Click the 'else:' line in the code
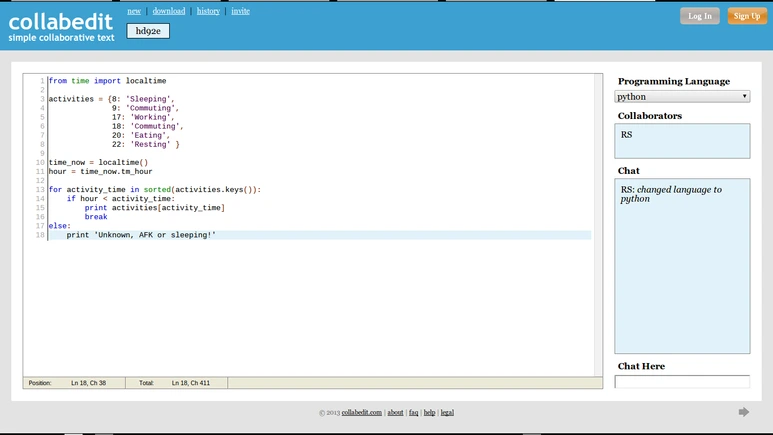Screen dimensions: 773x435 [60, 226]
